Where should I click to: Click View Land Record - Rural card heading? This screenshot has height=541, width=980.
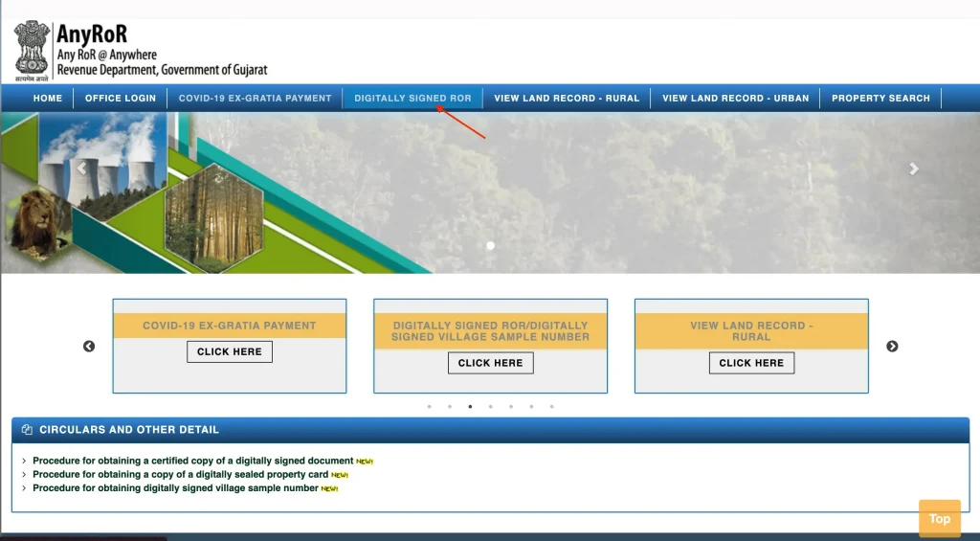(x=751, y=331)
